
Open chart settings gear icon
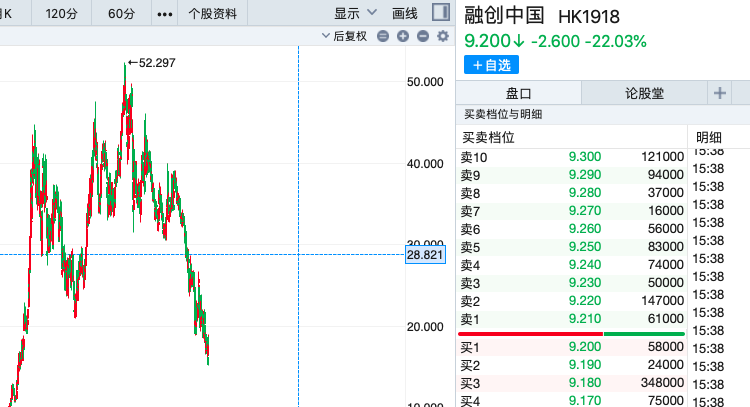[443, 36]
